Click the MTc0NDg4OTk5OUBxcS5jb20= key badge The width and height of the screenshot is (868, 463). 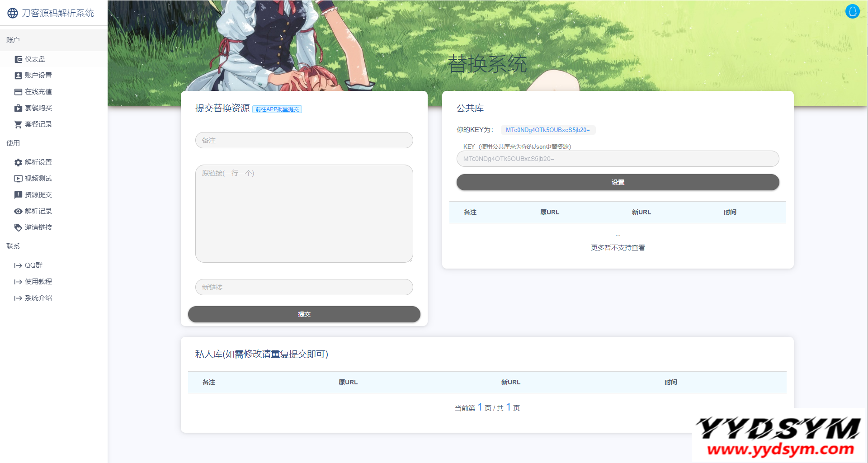tap(548, 130)
